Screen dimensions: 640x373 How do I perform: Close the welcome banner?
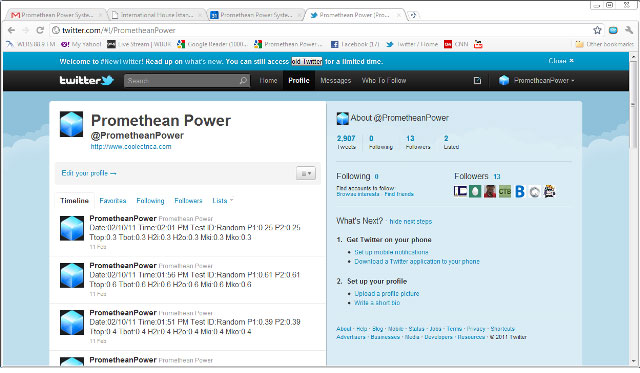[x=561, y=61]
